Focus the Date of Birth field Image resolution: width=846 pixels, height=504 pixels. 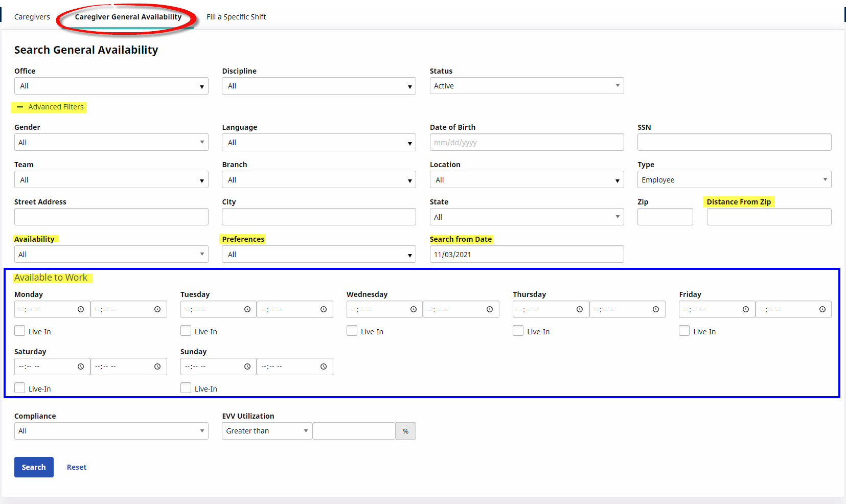point(527,143)
